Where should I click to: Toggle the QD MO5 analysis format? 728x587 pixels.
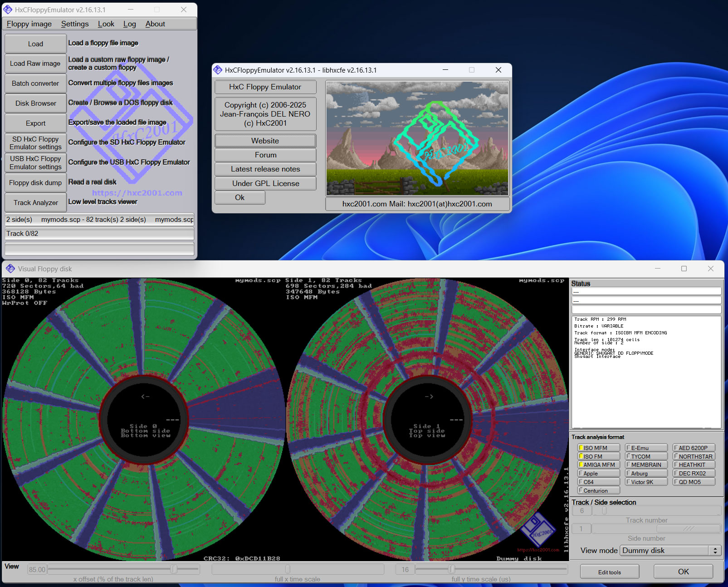[694, 482]
